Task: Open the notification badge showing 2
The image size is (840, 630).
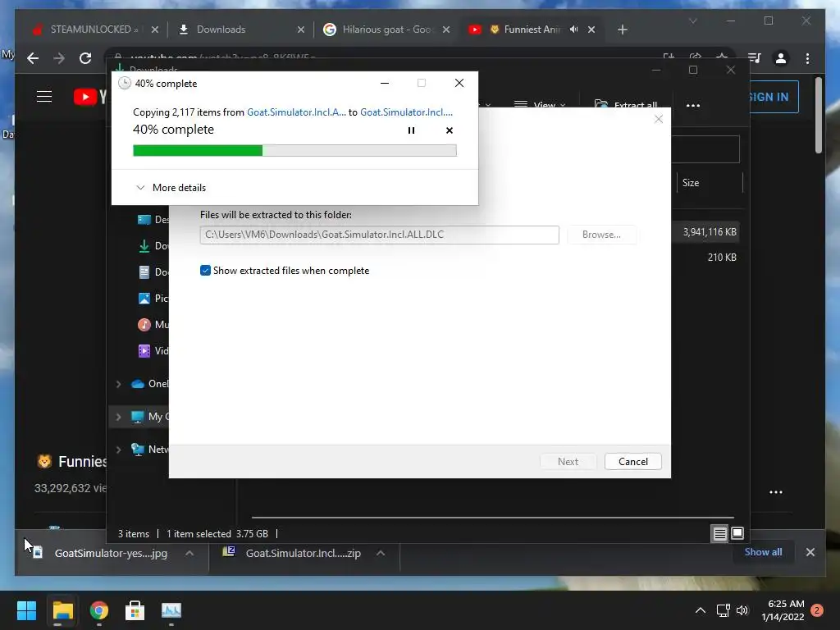Action: point(817,610)
